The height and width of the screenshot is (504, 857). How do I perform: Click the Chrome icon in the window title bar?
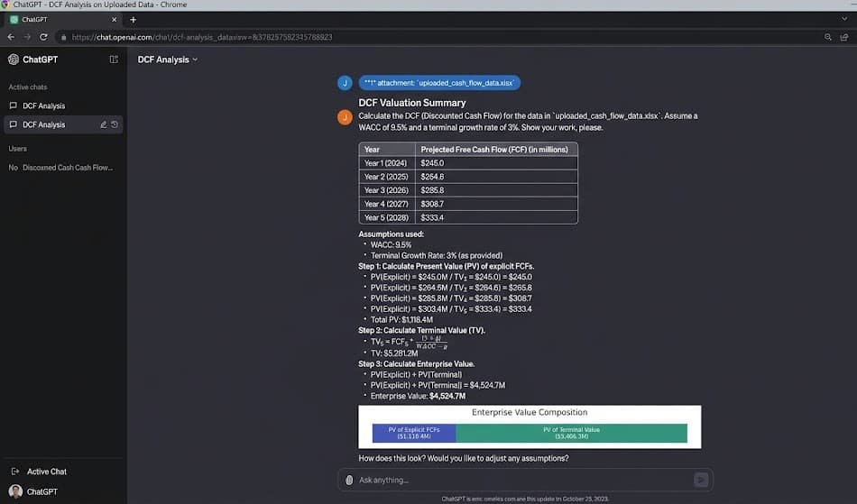click(5, 5)
